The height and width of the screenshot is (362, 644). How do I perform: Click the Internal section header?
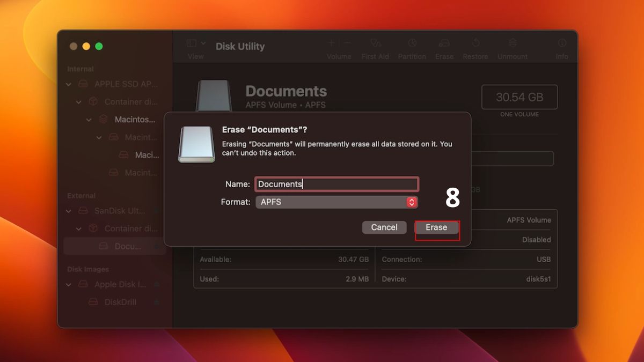[80, 69]
